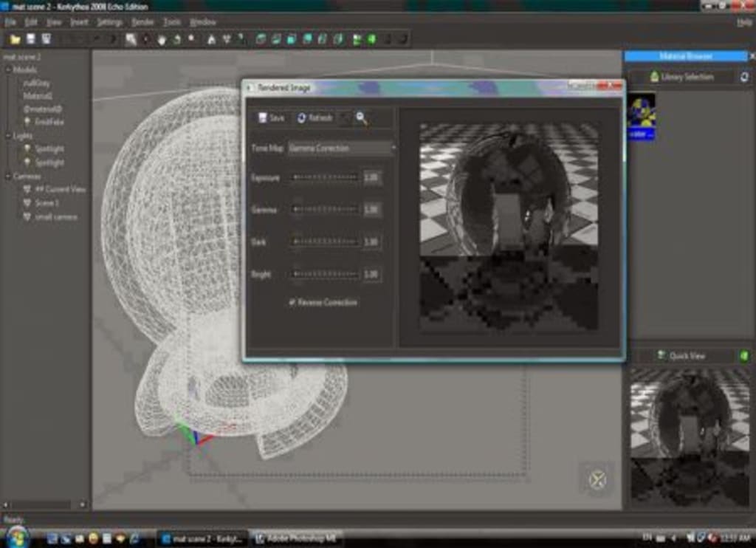
Task: Click the rendered checkerboard image preview
Action: pyautogui.click(x=509, y=227)
